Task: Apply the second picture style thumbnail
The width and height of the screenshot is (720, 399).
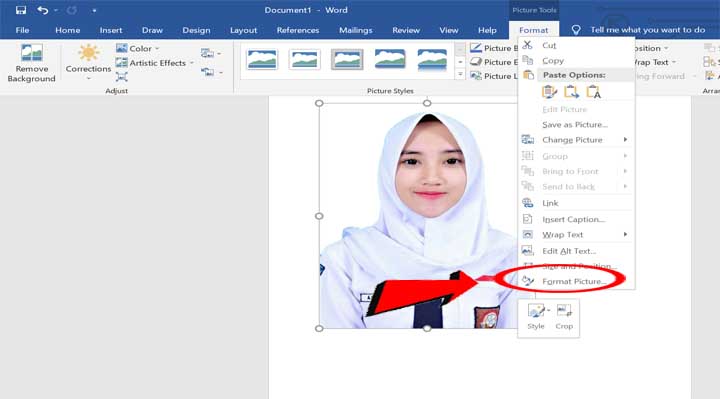Action: [x=304, y=60]
